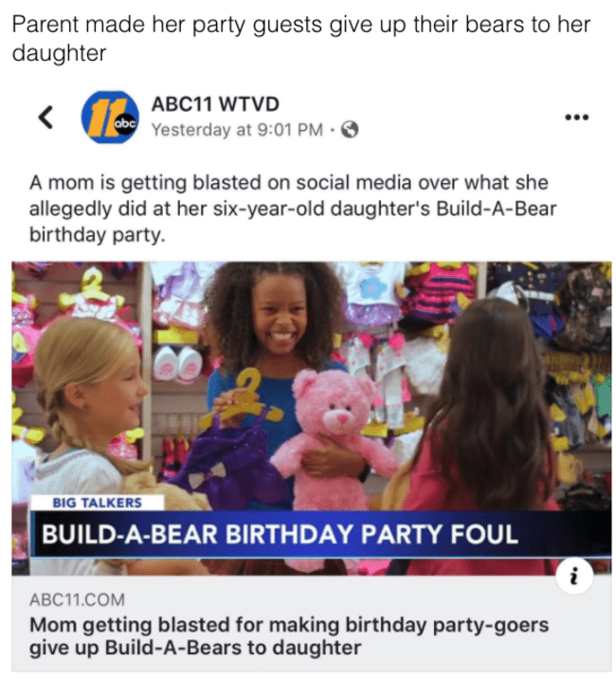616x680 pixels.
Task: Click the BIG TALKERS label in video
Action: tap(97, 503)
